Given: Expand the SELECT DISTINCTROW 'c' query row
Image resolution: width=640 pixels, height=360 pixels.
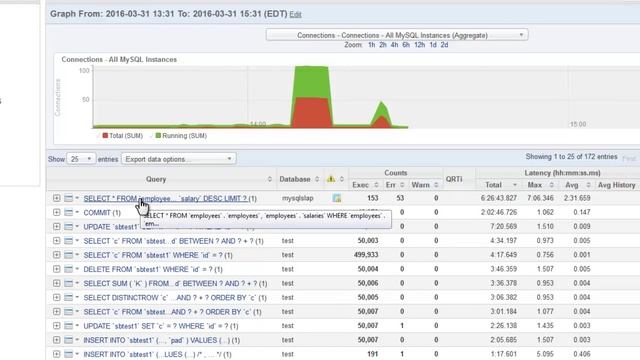Looking at the screenshot, I should [56, 298].
